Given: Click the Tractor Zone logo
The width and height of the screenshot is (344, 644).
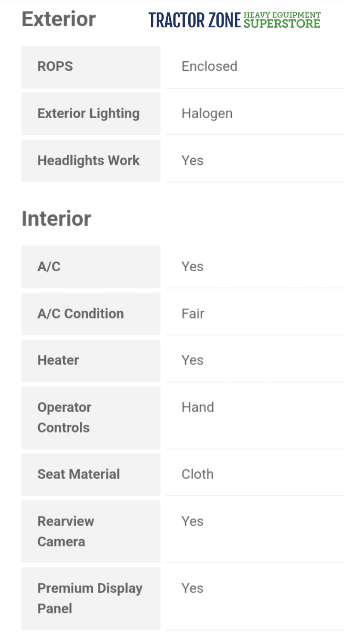Looking at the screenshot, I should pos(194,20).
